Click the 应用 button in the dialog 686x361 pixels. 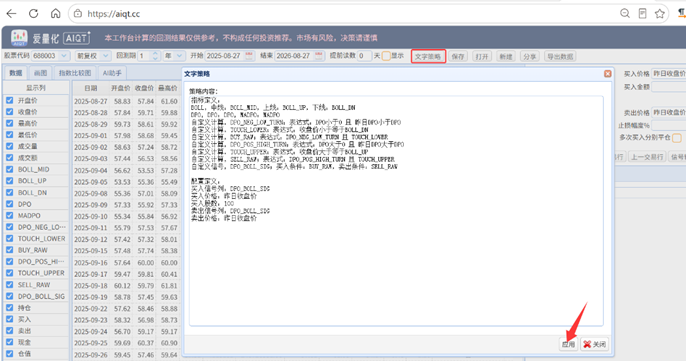(568, 344)
